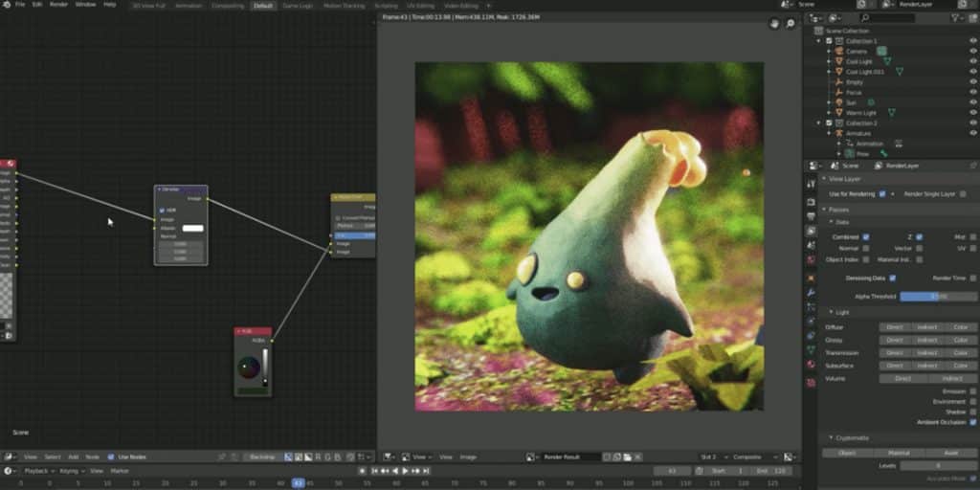
Task: Uncheck Ambient Occlusion pass
Action: [973, 422]
